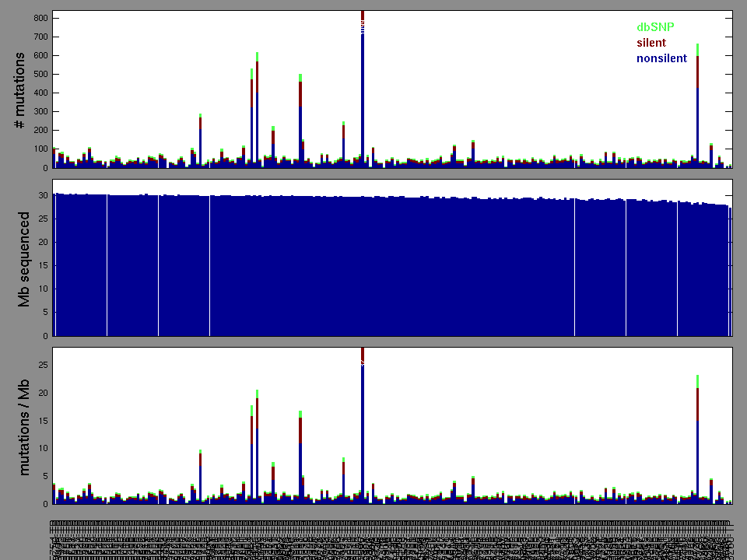Select the 20 tick on mutations / Mb axis
This screenshot has height=560, width=747.
point(43,393)
